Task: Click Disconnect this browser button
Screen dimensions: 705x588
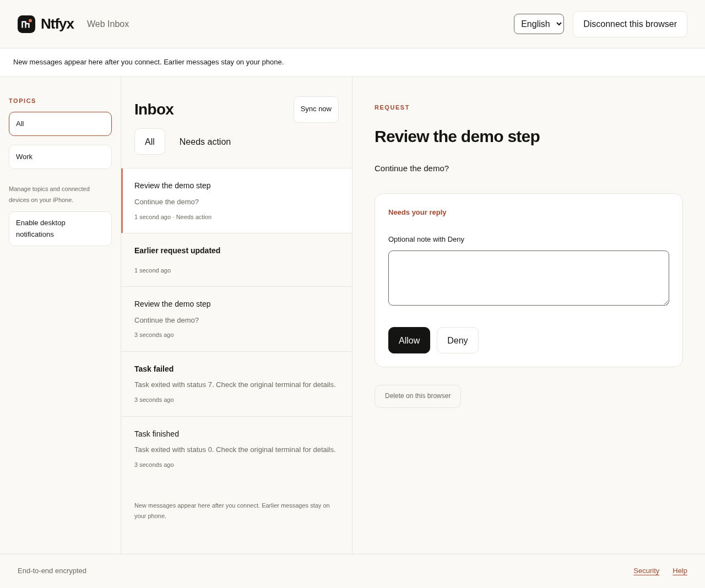Action: 630,24
